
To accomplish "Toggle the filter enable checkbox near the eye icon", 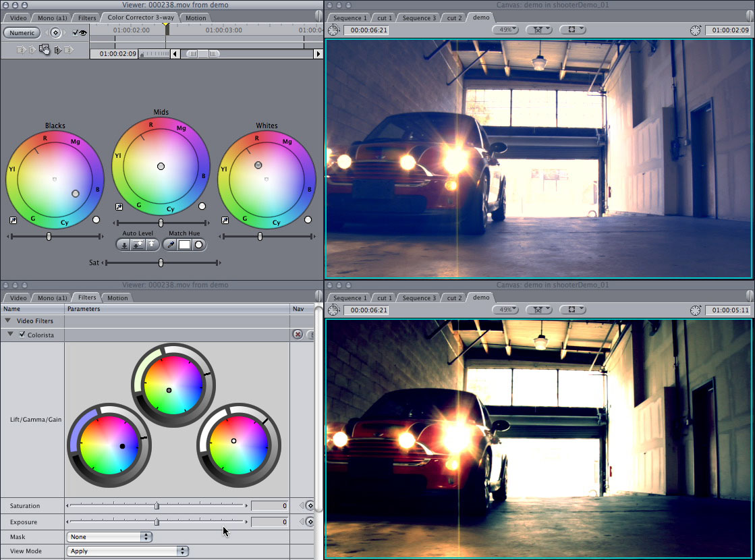I will (x=76, y=32).
